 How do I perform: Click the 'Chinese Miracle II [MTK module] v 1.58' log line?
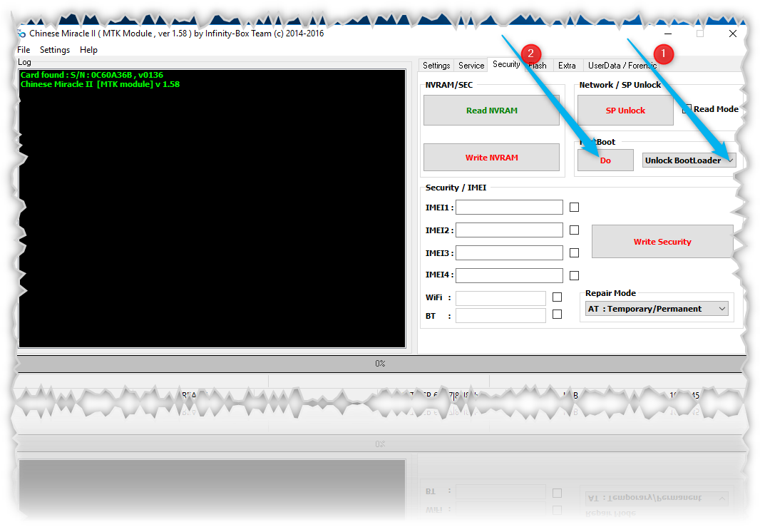(x=100, y=84)
